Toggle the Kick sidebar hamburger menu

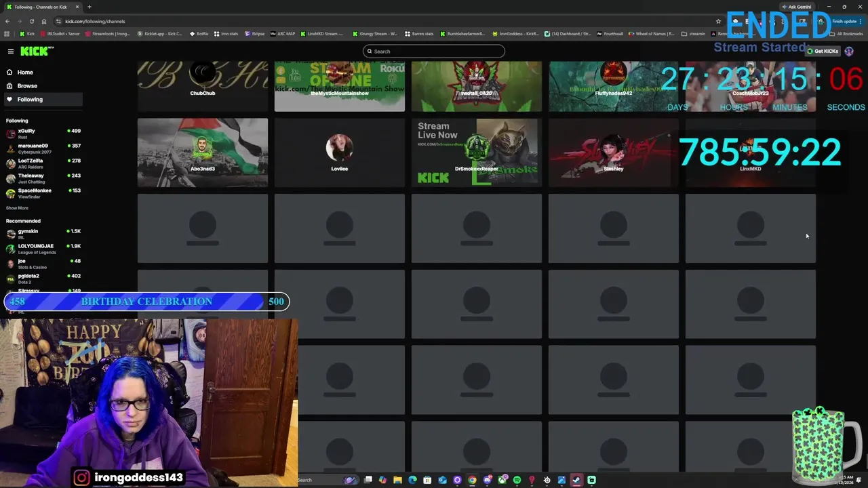tap(11, 51)
